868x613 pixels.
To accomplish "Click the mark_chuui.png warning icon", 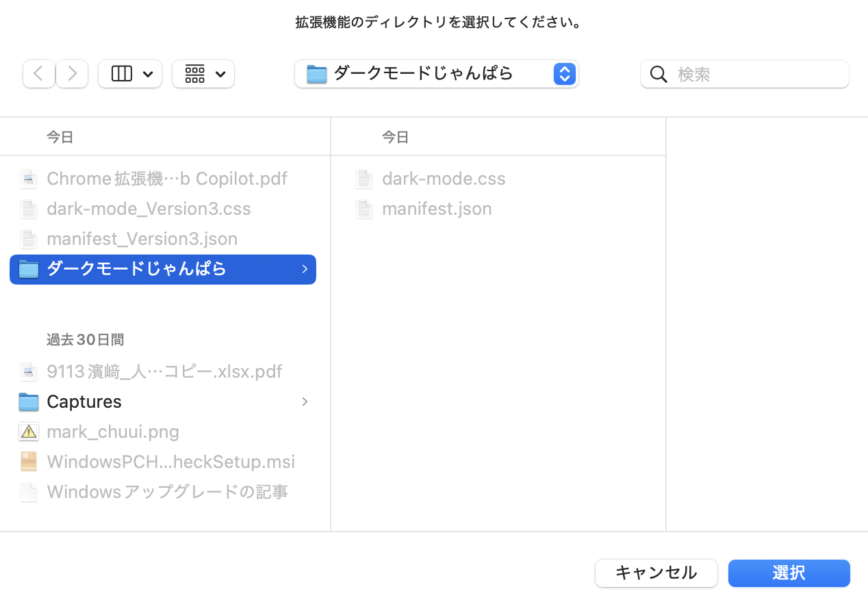I will [29, 432].
